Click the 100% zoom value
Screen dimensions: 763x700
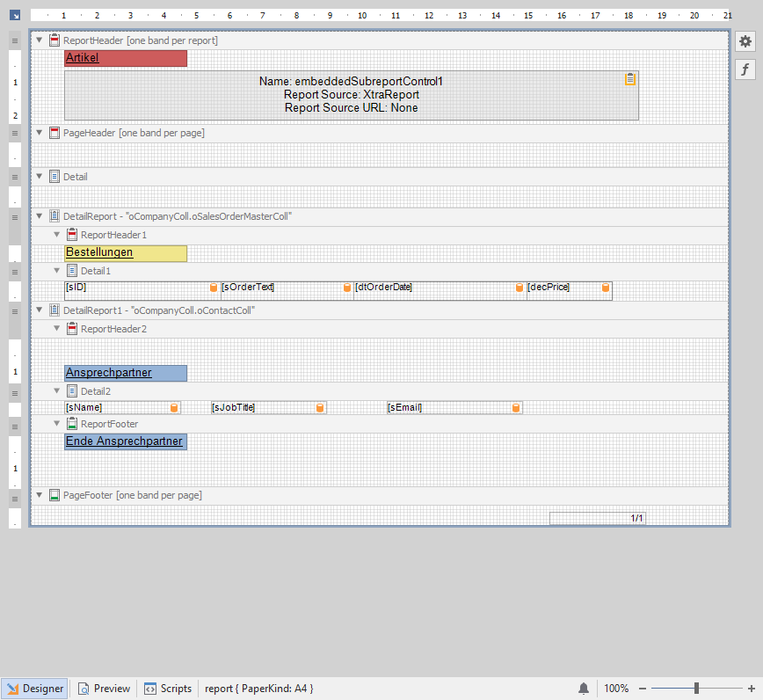[616, 689]
